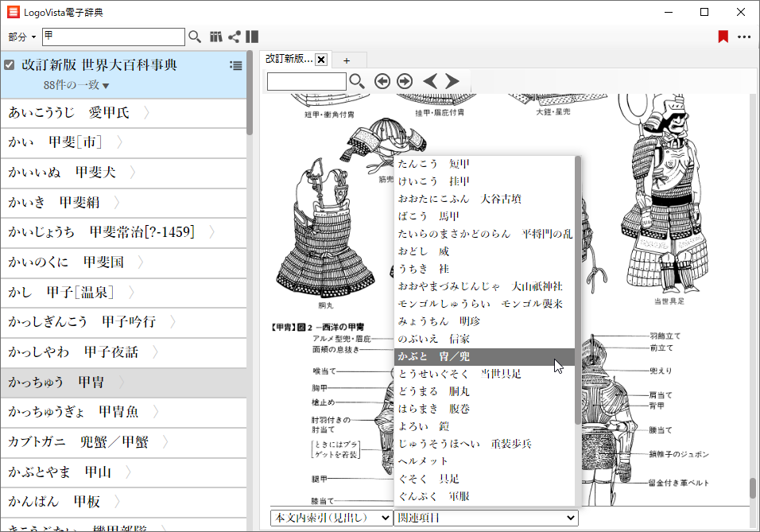Click the share icon in the toolbar
Image resolution: width=760 pixels, height=532 pixels.
click(234, 37)
